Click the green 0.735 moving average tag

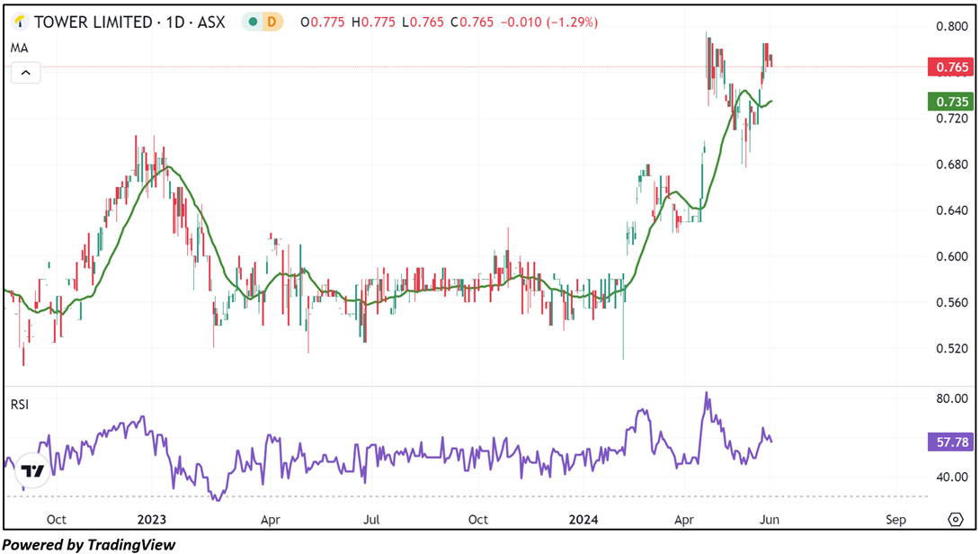coord(950,102)
